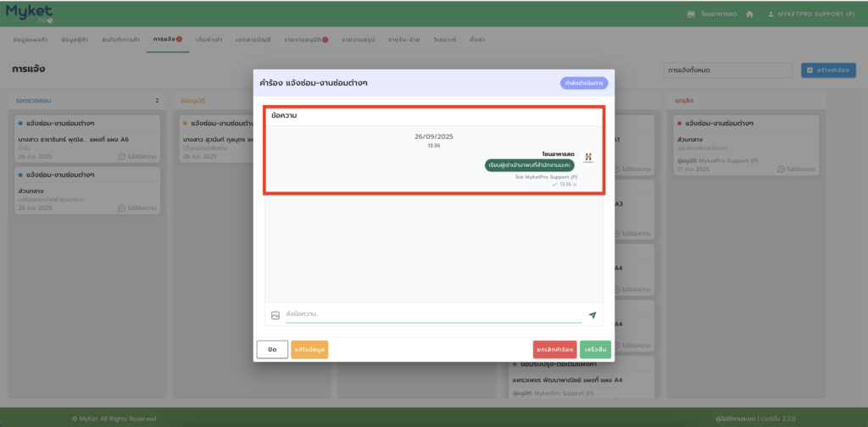Open the รายการอนุมัติ tab
This screenshot has height=427, width=868.
pos(307,40)
